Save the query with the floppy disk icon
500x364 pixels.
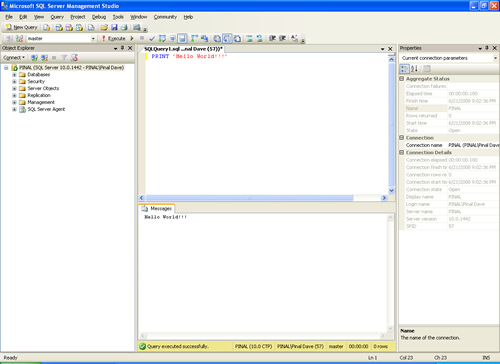pos(114,27)
